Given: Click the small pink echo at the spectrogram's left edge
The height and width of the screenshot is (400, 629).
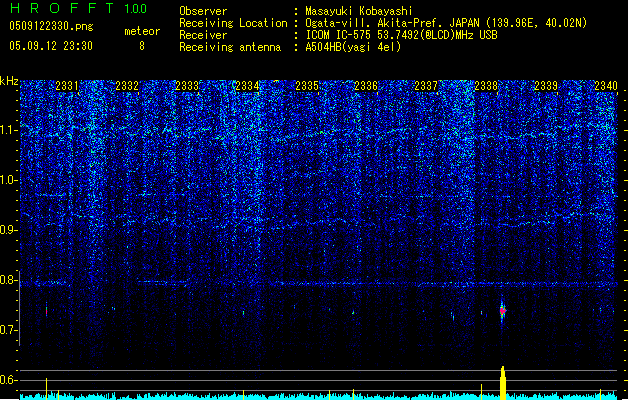Looking at the screenshot, I should click(47, 311).
